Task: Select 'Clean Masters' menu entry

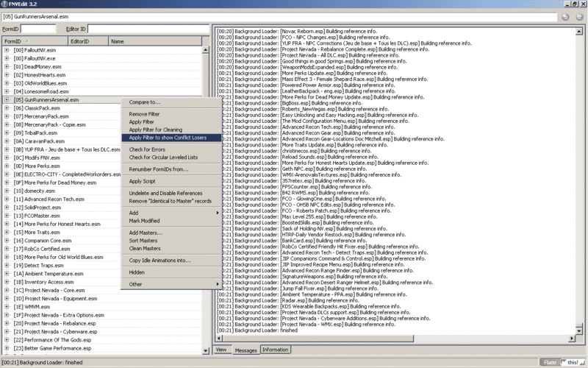Action: click(171, 249)
